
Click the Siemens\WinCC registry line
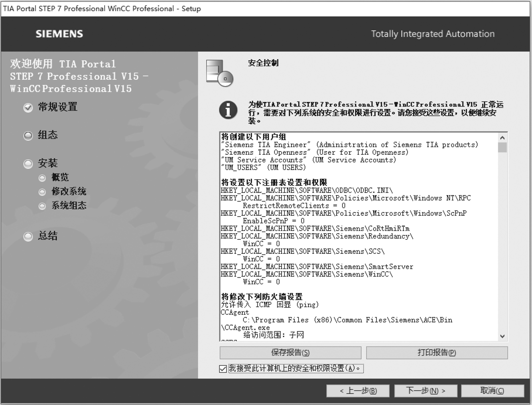click(x=307, y=274)
